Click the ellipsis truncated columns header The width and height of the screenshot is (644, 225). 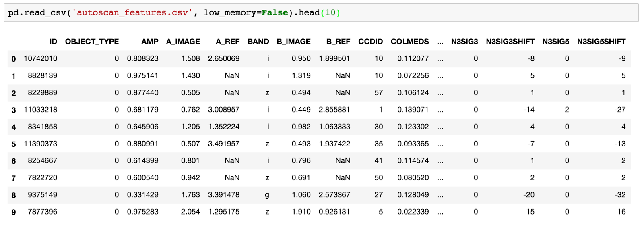tap(440, 42)
